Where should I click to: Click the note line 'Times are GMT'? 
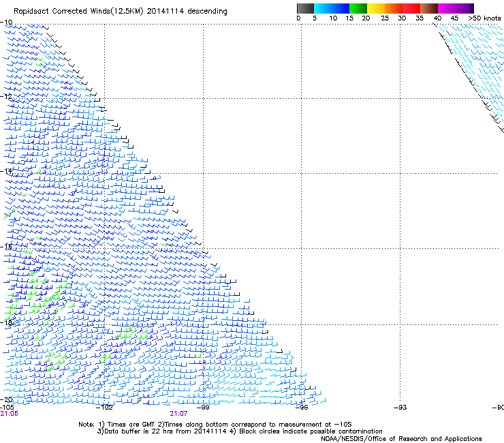(130, 425)
